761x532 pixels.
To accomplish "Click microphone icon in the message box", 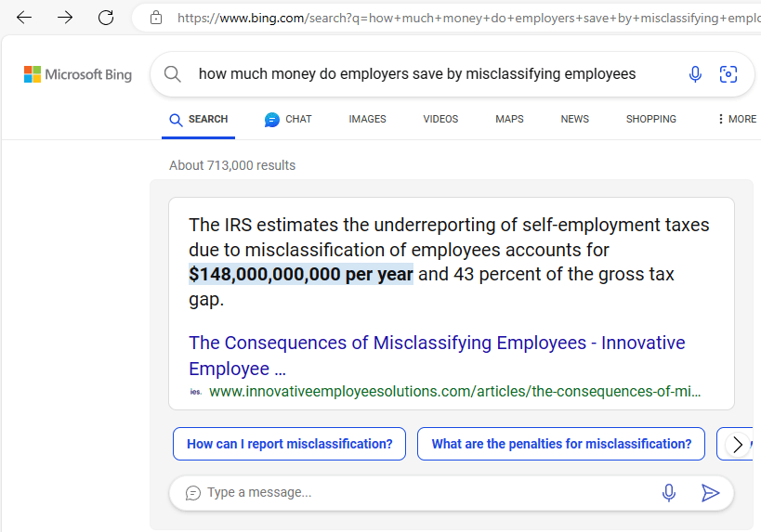I will click(669, 493).
